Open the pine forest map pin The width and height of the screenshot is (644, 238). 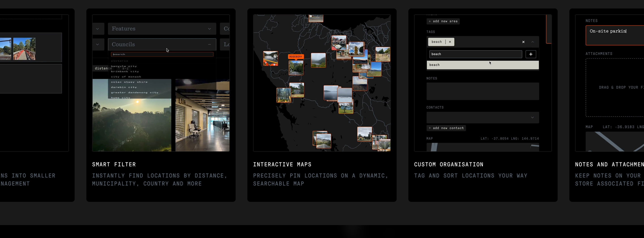(x=284, y=95)
